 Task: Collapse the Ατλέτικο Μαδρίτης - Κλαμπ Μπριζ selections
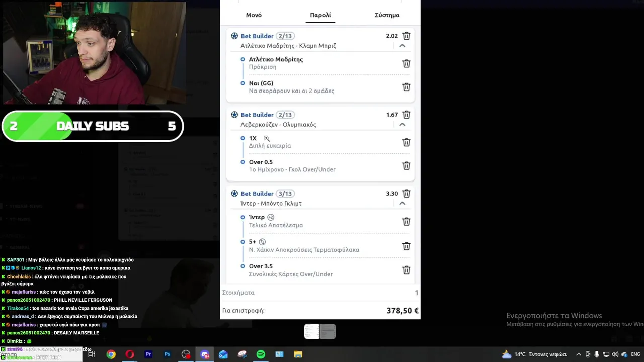(402, 46)
